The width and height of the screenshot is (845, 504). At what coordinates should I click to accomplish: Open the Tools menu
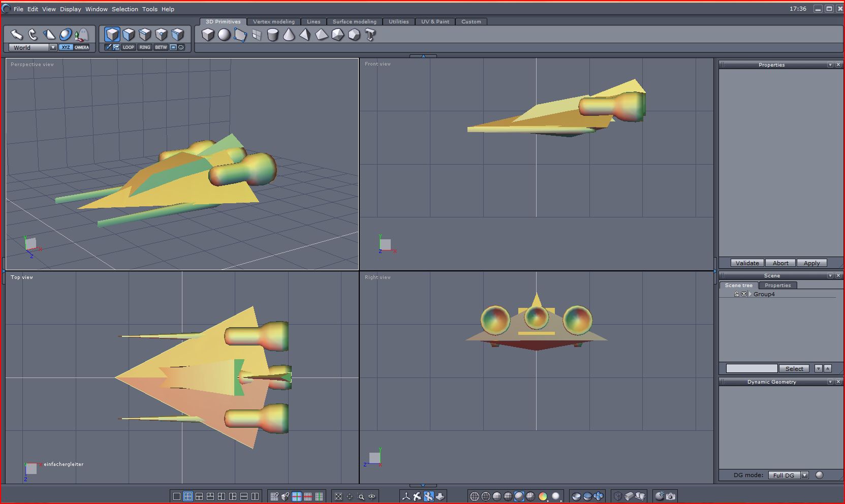pyautogui.click(x=150, y=9)
